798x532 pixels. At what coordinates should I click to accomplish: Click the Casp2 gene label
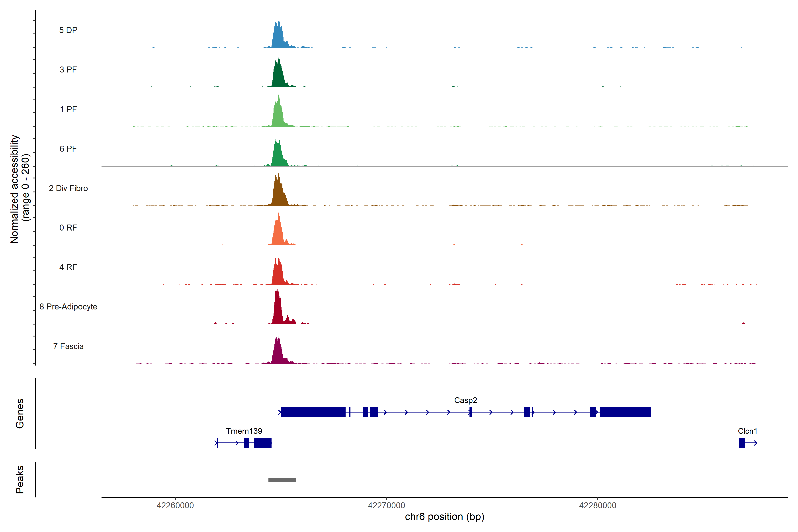coord(465,400)
